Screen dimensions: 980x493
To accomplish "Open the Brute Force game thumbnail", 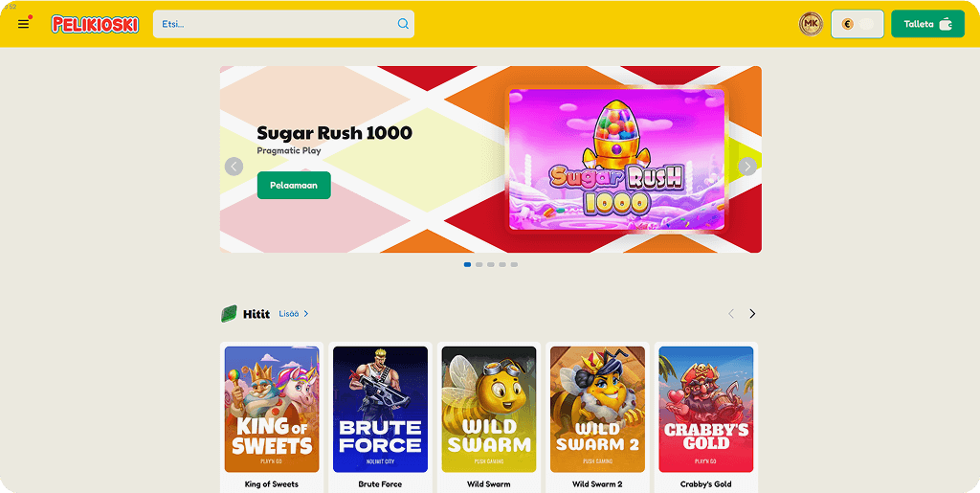I will point(380,410).
